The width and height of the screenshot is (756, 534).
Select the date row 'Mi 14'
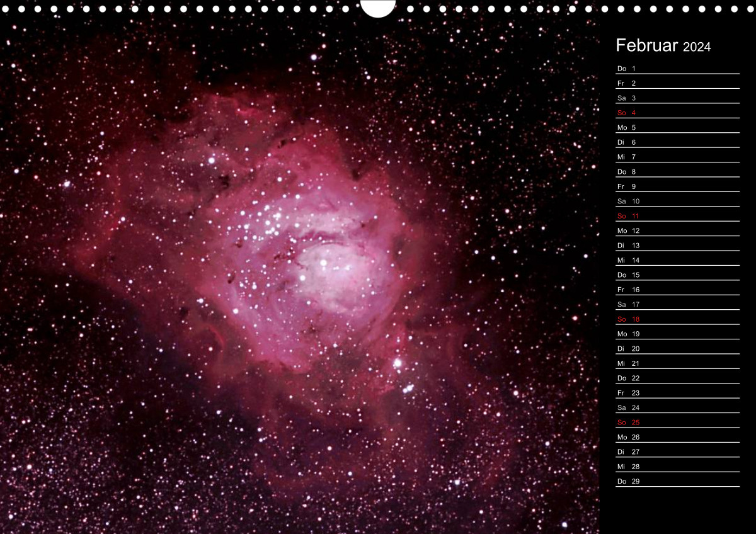coord(677,259)
